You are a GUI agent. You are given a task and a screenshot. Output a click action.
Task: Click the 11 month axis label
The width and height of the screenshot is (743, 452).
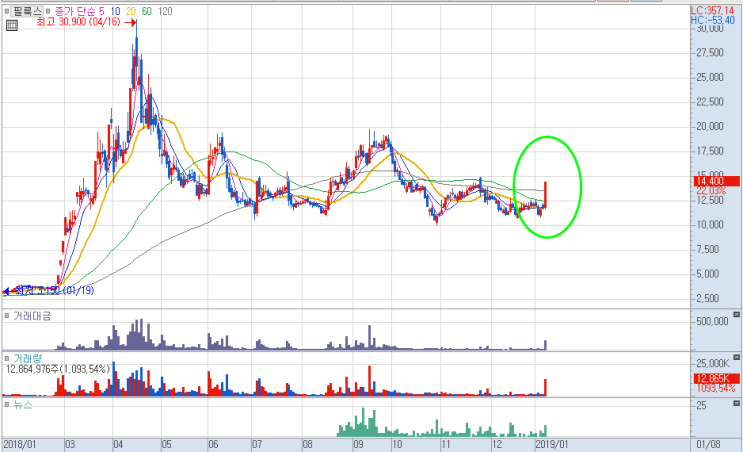pyautogui.click(x=445, y=444)
